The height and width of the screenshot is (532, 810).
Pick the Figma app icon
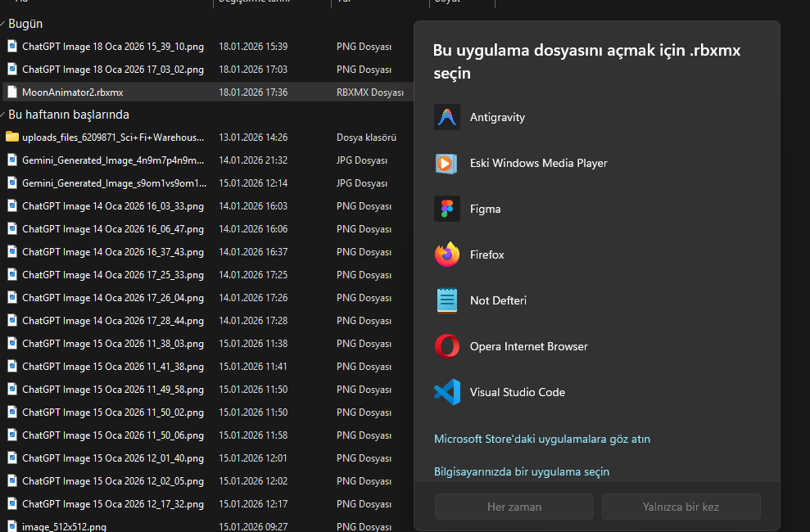coord(447,209)
